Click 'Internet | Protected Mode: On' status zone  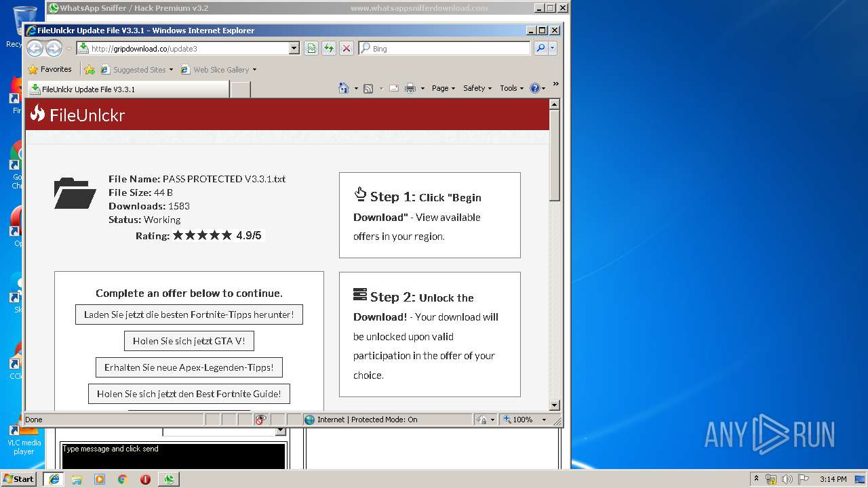tap(387, 420)
